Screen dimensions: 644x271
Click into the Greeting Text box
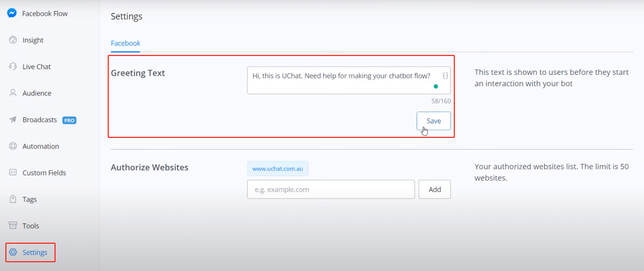(x=349, y=80)
